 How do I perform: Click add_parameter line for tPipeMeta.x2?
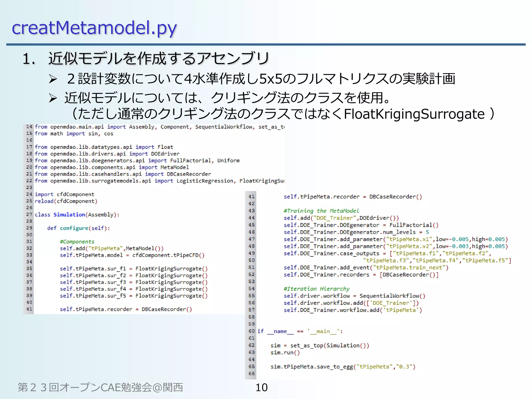[x=396, y=246]
